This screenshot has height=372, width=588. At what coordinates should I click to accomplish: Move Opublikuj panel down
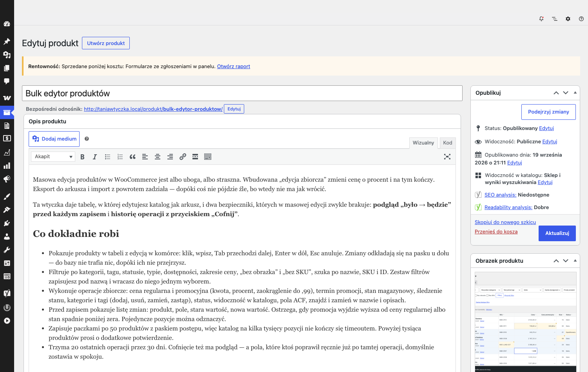coord(566,93)
